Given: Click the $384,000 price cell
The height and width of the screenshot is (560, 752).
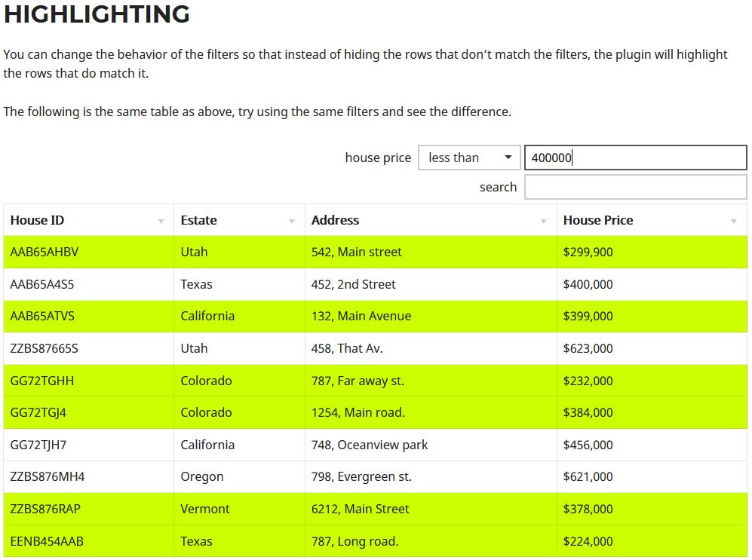Looking at the screenshot, I should coord(588,412).
